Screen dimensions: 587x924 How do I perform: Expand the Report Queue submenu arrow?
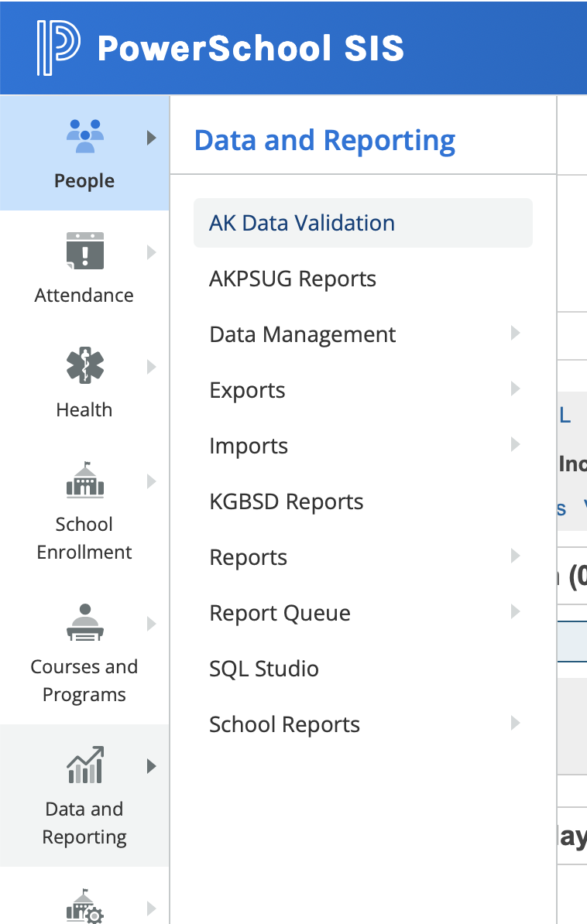click(x=516, y=611)
